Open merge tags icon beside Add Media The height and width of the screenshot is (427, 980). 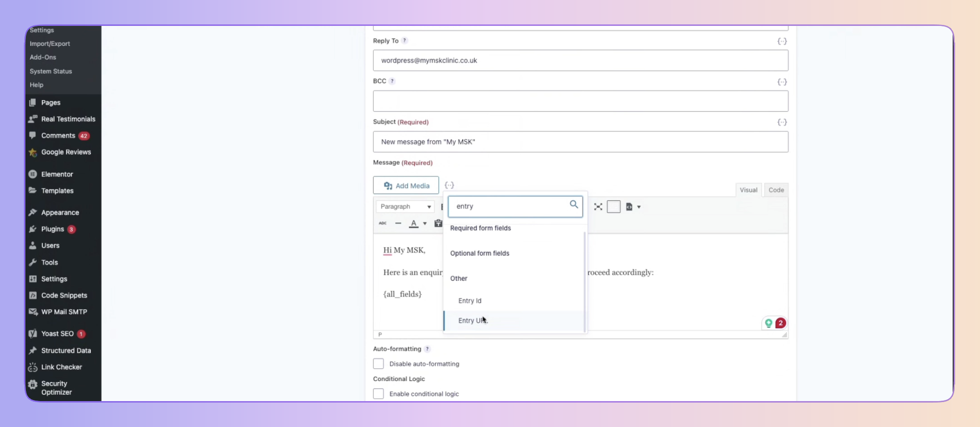(449, 185)
